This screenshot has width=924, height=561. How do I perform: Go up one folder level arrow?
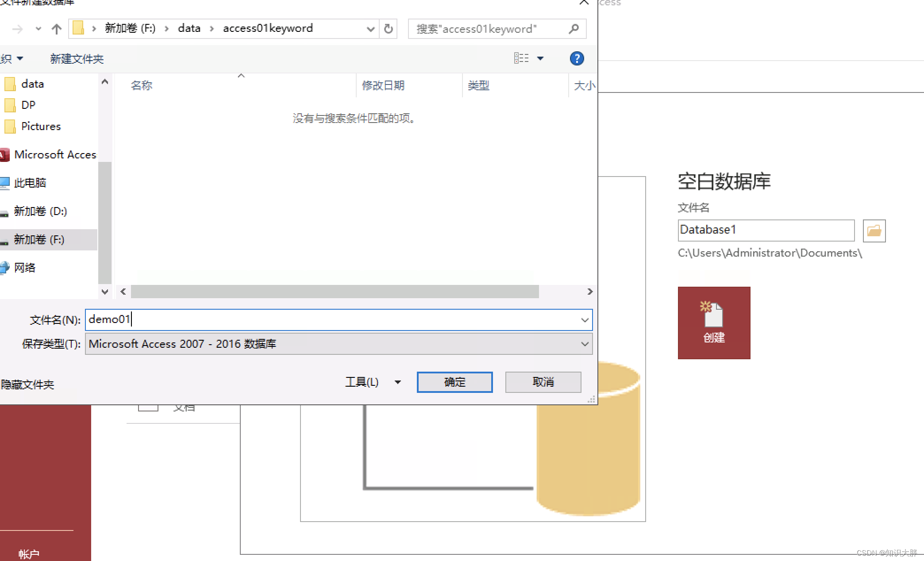tap(56, 29)
